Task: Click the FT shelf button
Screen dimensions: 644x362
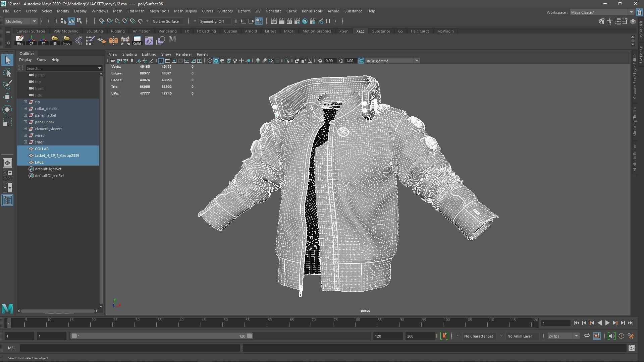Action: click(43, 40)
